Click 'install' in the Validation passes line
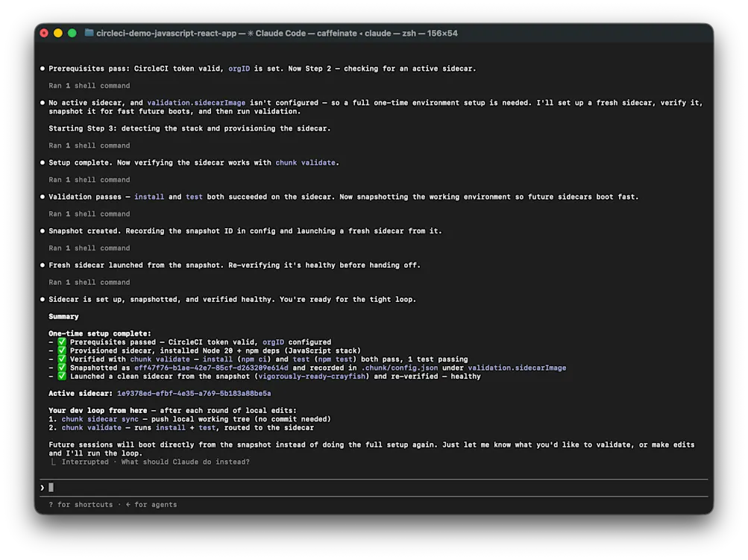This screenshot has height=560, width=748. pos(149,197)
